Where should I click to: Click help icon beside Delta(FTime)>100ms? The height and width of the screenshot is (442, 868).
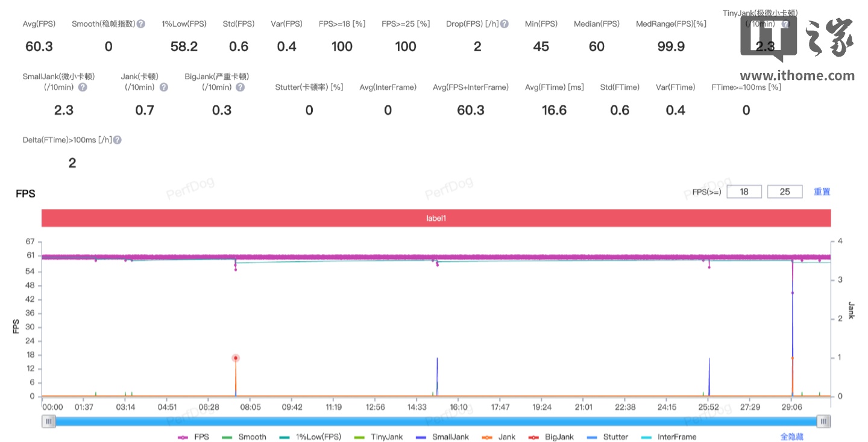point(118,140)
